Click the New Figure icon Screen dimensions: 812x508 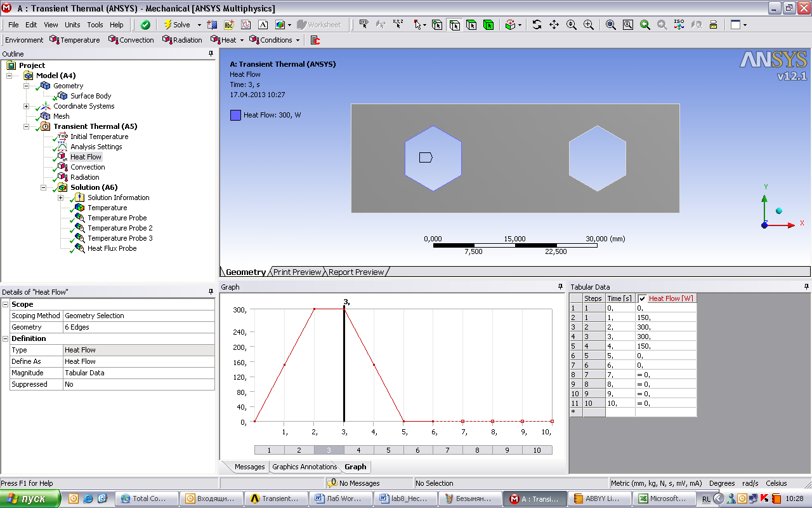click(280, 25)
